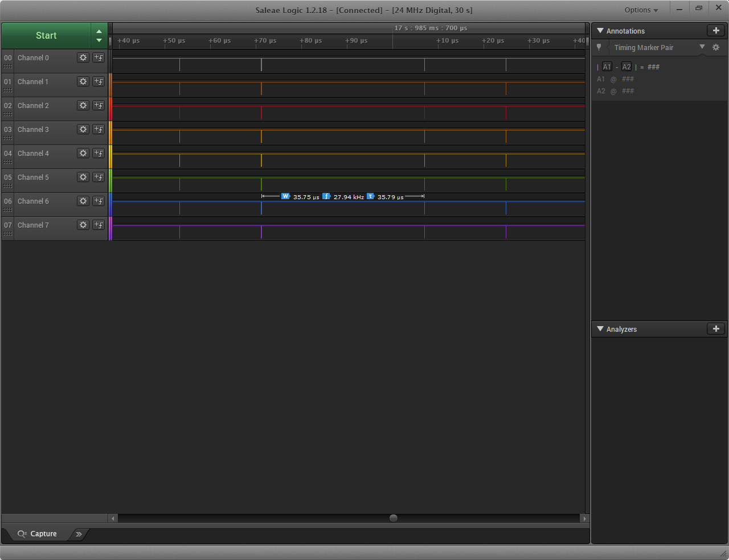Screen dimensions: 729x560
Task: Open the Timing Marker Pair dropdown arrow
Action: pyautogui.click(x=702, y=47)
